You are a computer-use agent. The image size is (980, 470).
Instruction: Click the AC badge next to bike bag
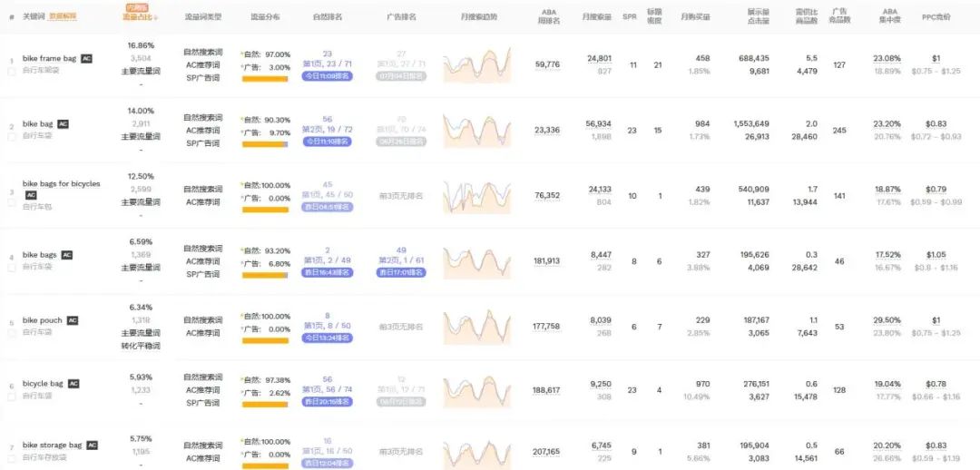coord(64,124)
